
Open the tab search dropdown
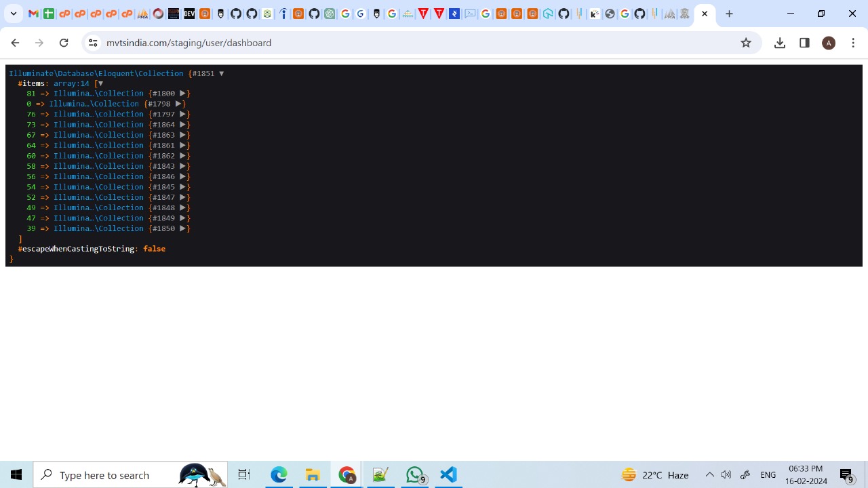pos(13,14)
